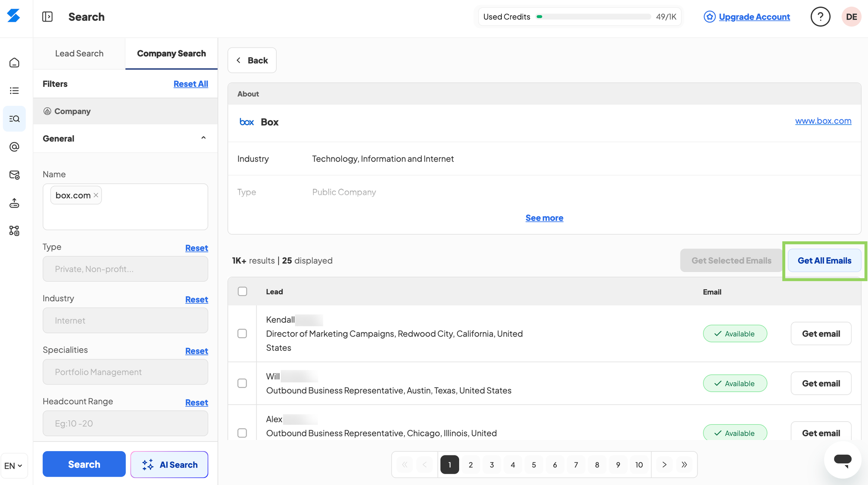Click Get All Emails
Image resolution: width=868 pixels, height=485 pixels.
click(x=824, y=261)
